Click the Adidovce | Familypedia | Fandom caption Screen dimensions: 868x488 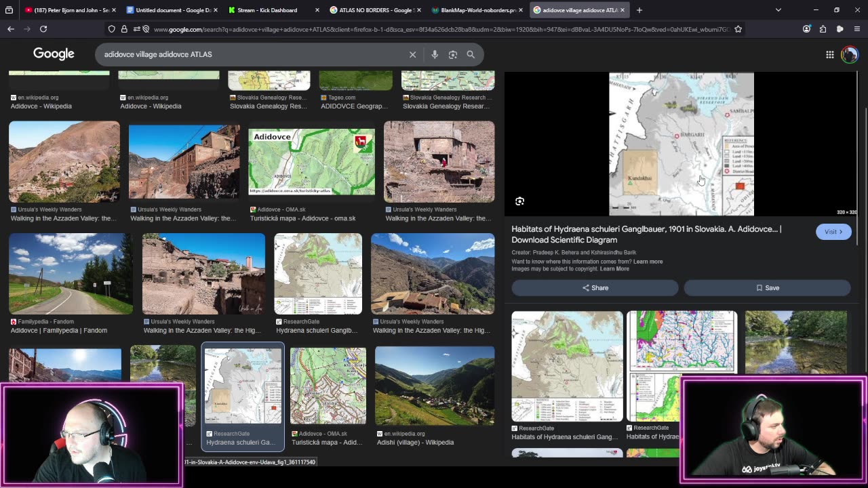(58, 331)
